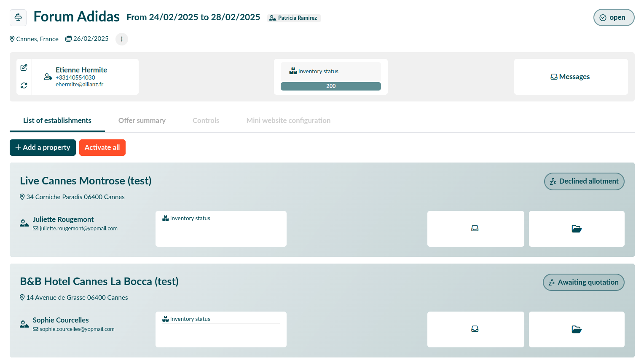Viewport: 644px width, 360px height.
Task: Click the Etienne Hermite name
Action: (x=81, y=70)
